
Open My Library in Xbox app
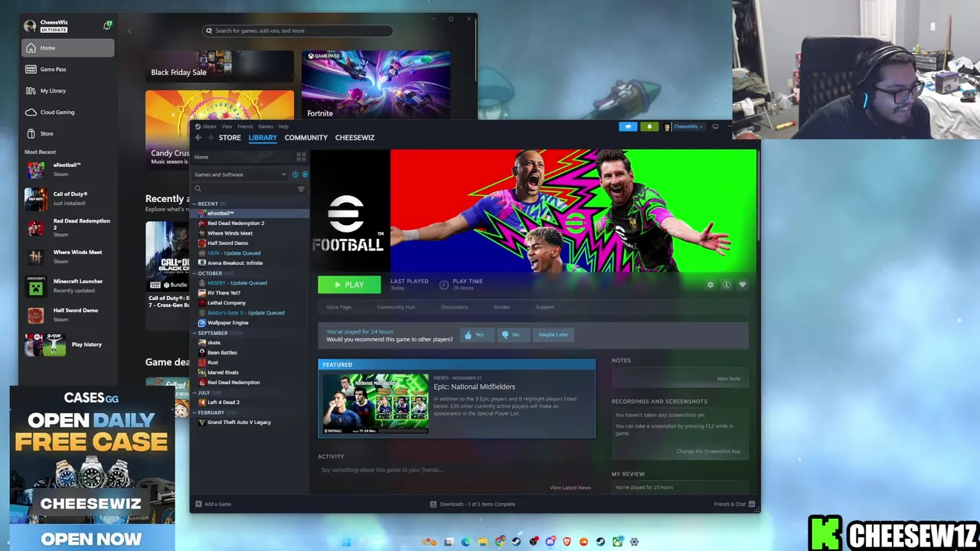tap(67, 90)
